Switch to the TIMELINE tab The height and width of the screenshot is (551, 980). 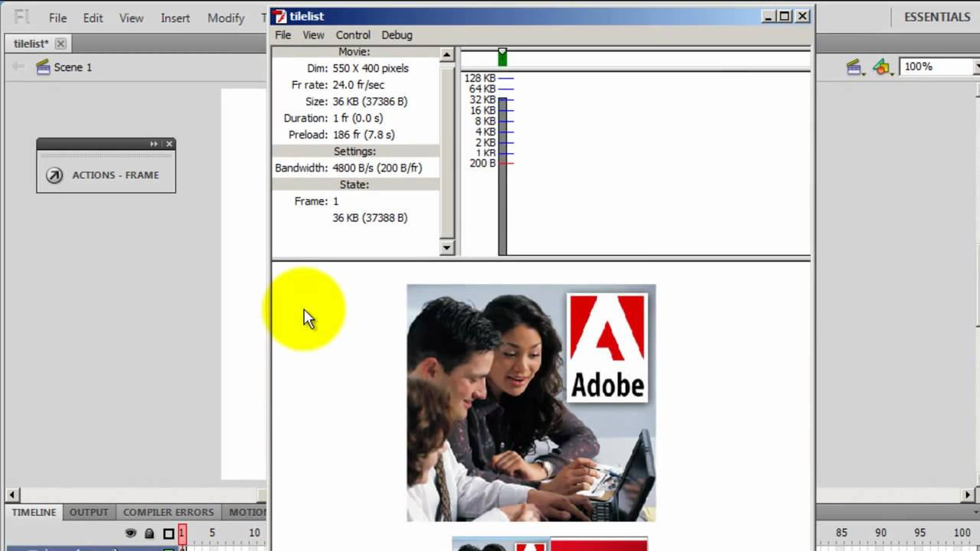tap(34, 512)
